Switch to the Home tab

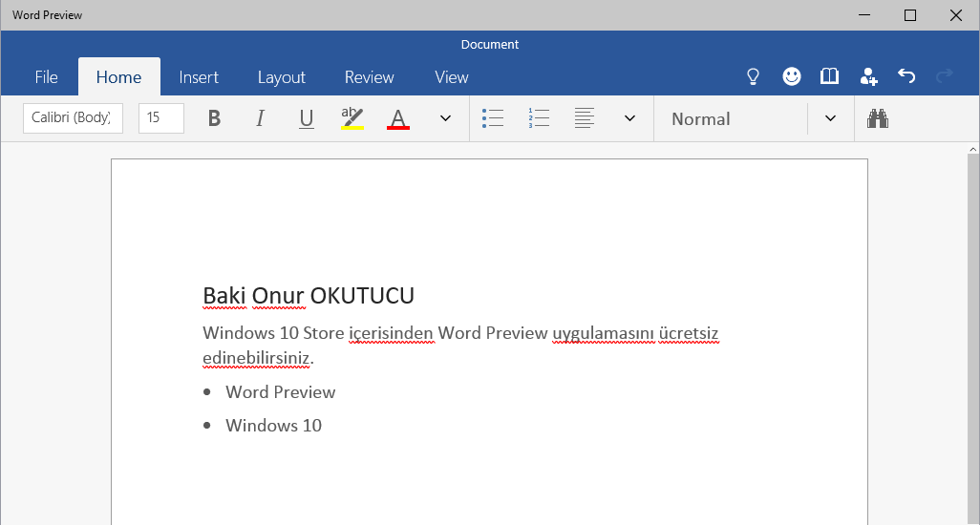pyautogui.click(x=118, y=76)
